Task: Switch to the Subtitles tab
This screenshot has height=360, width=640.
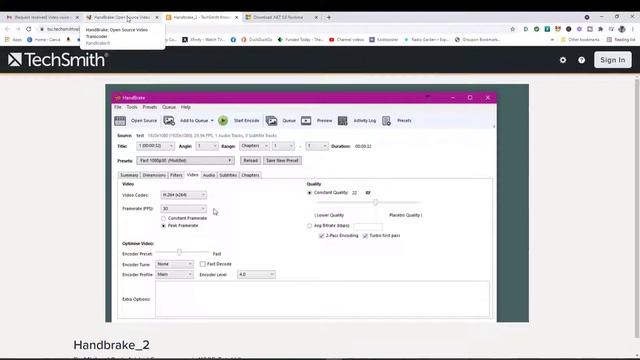Action: (x=228, y=175)
